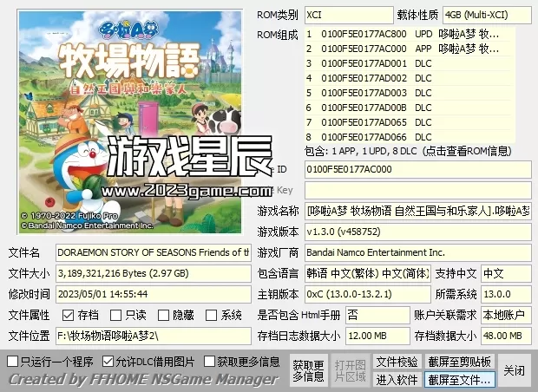Click the 文件校验 button

click(397, 361)
